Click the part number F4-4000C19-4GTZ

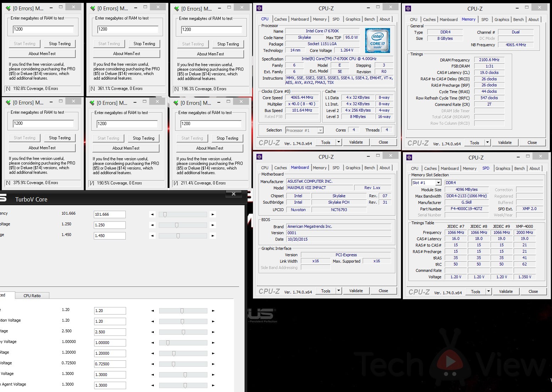pos(466,209)
